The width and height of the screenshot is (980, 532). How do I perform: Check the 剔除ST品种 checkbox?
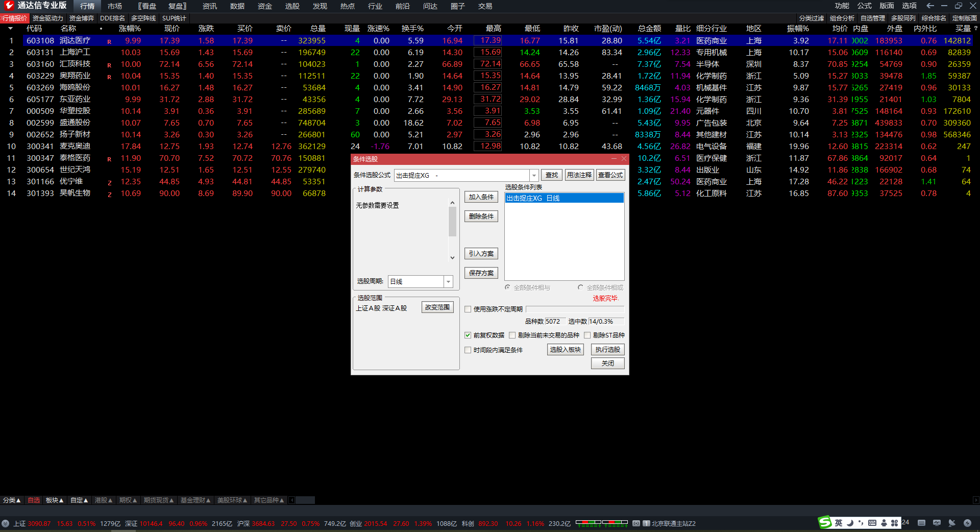coord(587,335)
